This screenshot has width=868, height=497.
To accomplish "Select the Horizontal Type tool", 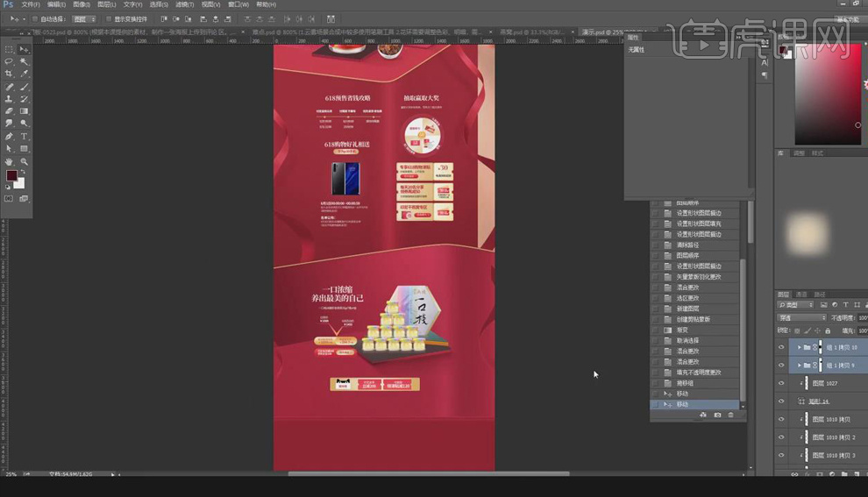I will tap(24, 137).
